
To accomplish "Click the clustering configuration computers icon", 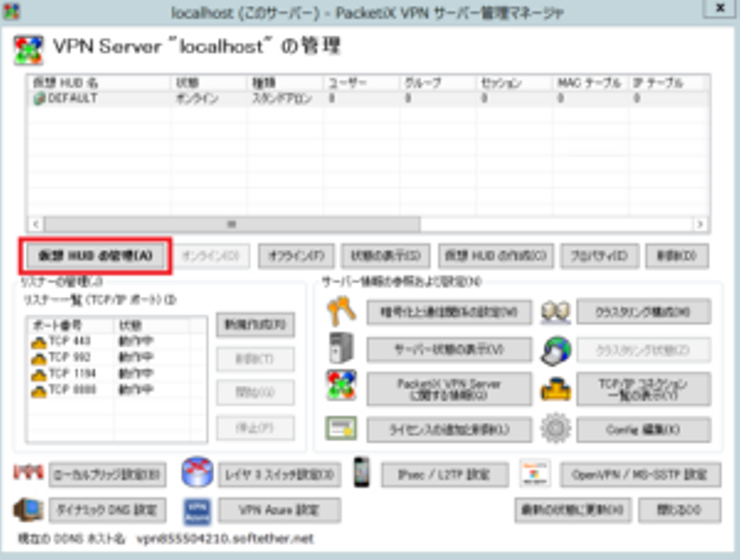I will (x=556, y=312).
